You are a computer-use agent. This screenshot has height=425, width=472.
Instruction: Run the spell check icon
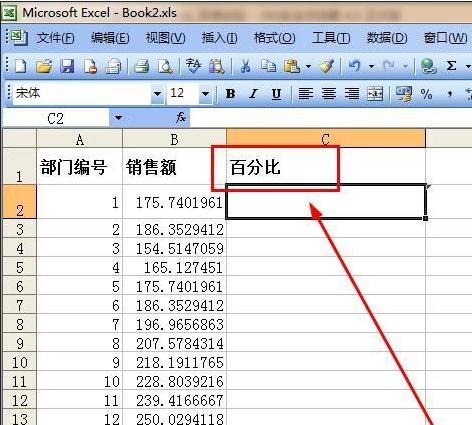click(193, 66)
